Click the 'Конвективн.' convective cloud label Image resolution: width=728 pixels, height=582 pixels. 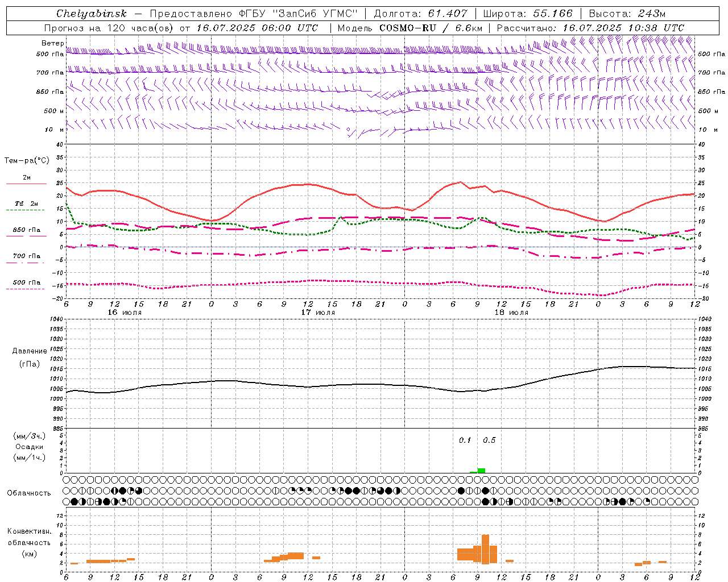tap(30, 531)
